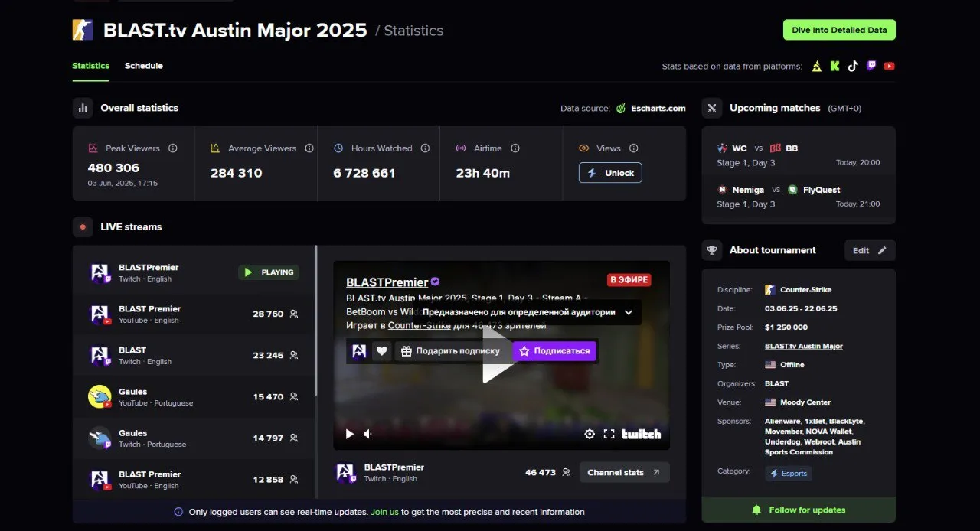Open the Escharts.com data source link

click(x=658, y=109)
